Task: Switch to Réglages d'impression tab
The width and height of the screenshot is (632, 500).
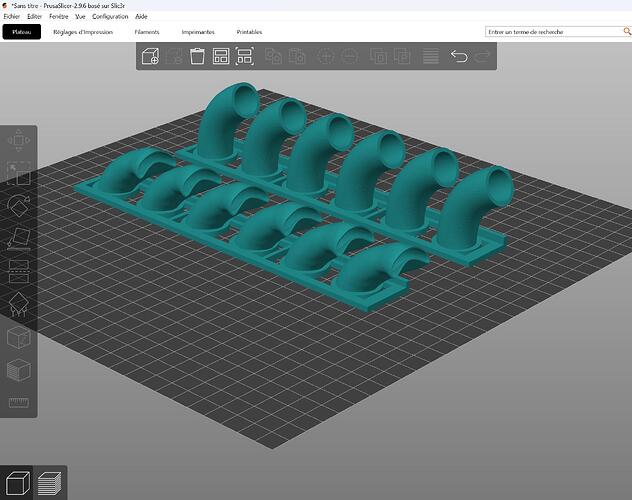Action: point(83,32)
